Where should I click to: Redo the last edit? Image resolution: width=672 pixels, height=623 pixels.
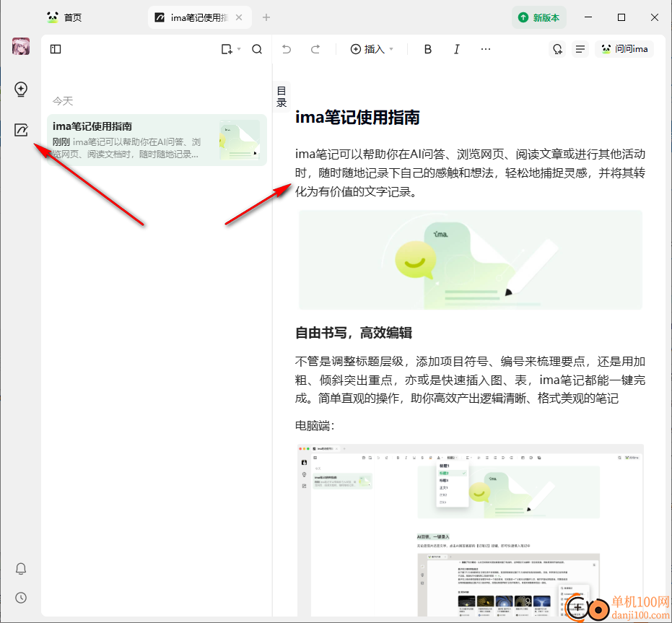pos(315,49)
